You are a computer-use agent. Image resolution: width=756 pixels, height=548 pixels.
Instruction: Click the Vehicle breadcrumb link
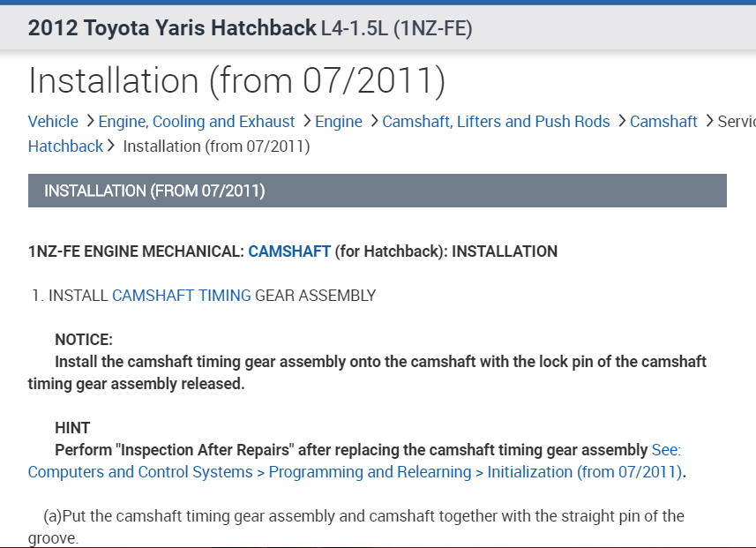point(53,122)
